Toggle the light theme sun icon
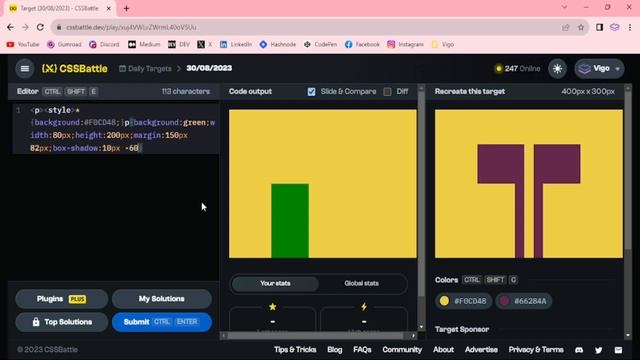This screenshot has width=640, height=360. pyautogui.click(x=557, y=69)
